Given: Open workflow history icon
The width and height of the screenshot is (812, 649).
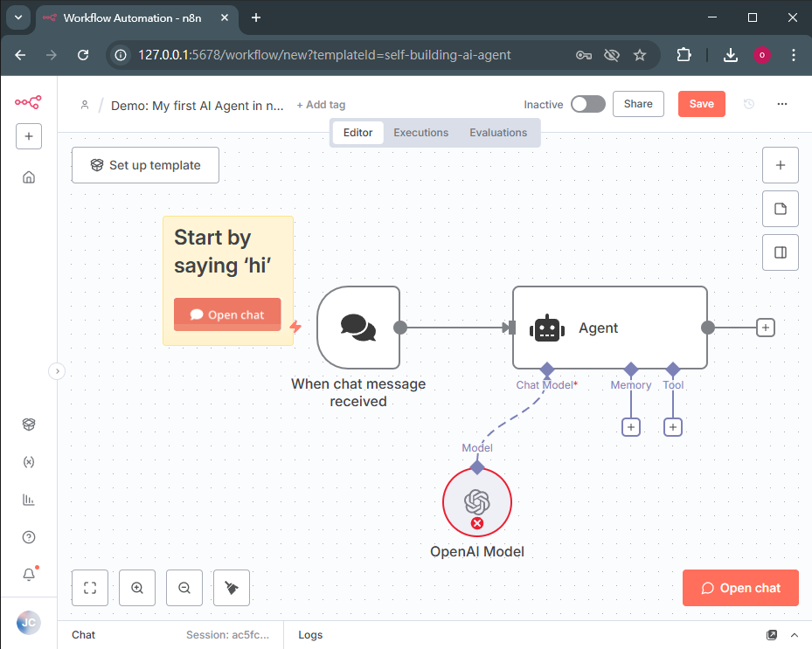Looking at the screenshot, I should pos(749,104).
